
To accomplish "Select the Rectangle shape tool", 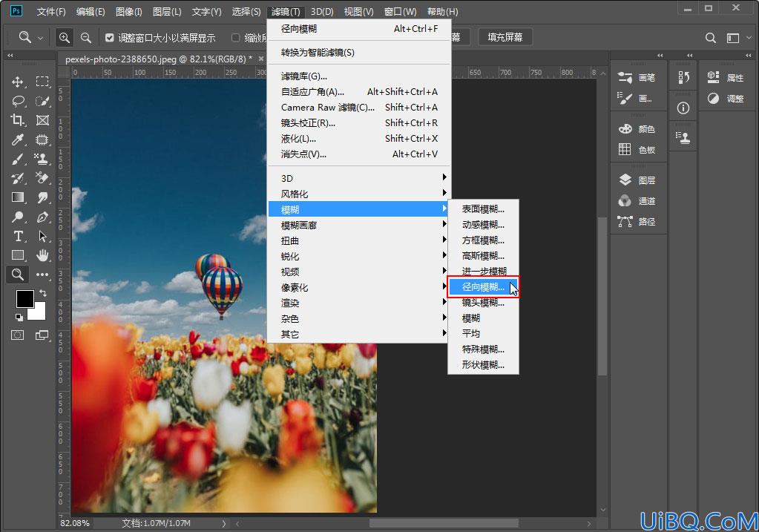I will pos(18,255).
